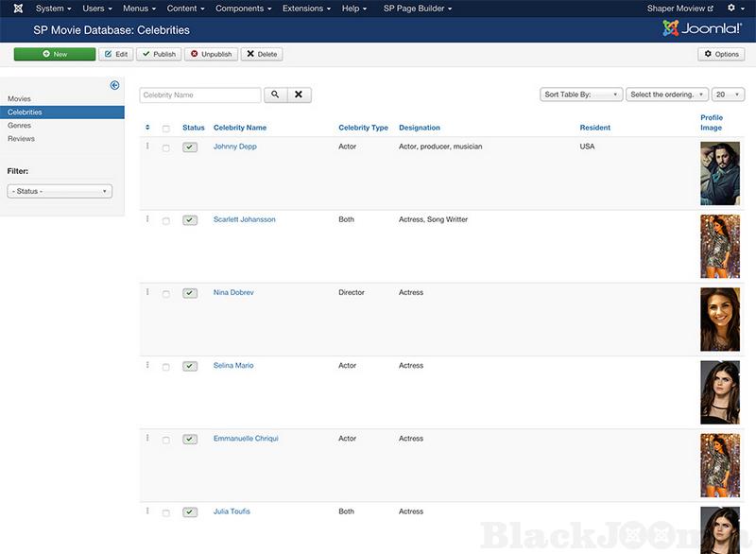756x554 pixels.
Task: Select the checkbox next to Selina Mario
Action: pos(166,367)
